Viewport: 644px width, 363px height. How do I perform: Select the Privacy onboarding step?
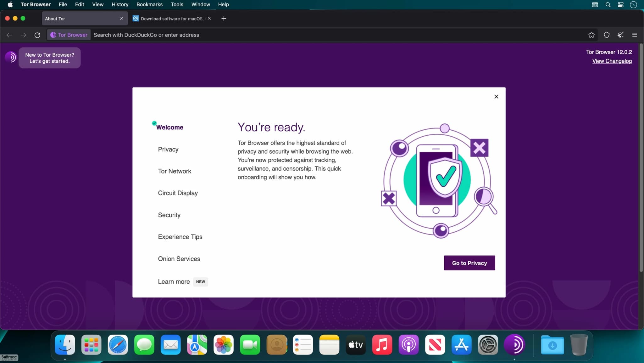(x=168, y=149)
